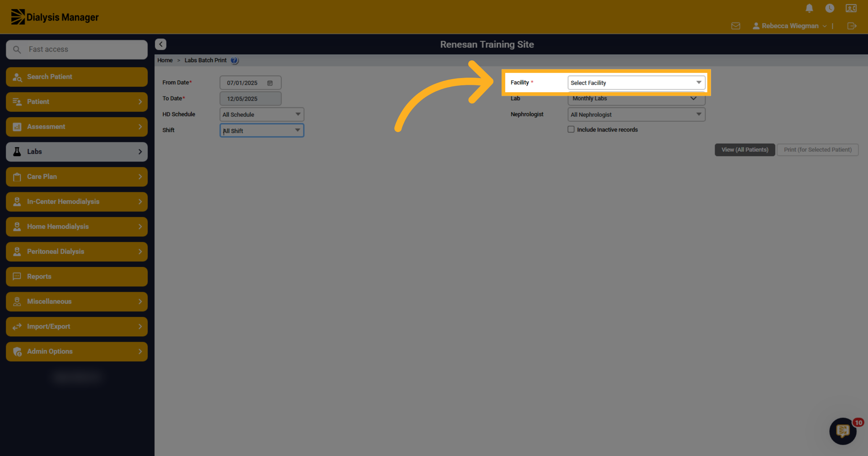
Task: Open the Select Facility dropdown
Action: point(636,83)
